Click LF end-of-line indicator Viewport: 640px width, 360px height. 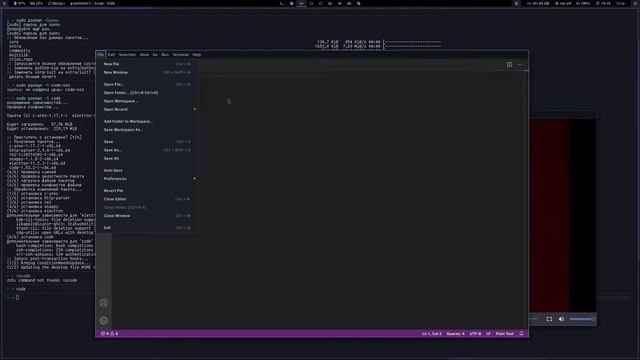pyautogui.click(x=488, y=333)
